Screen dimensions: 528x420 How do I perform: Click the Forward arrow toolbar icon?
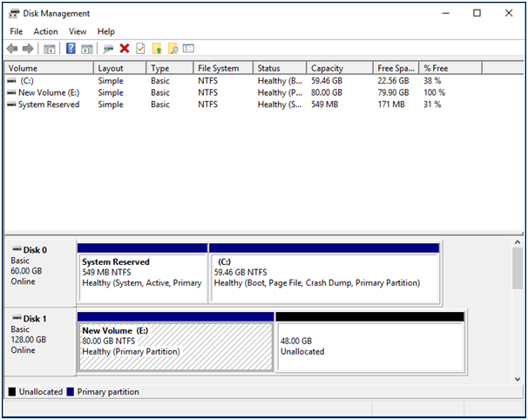28,49
